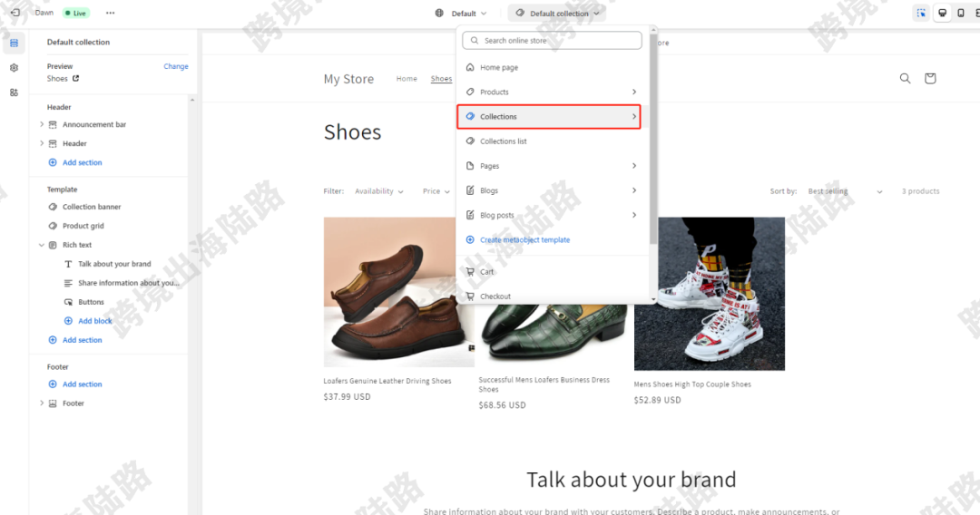Select Cart template entry
Viewport: 980px width, 515px height.
point(553,271)
